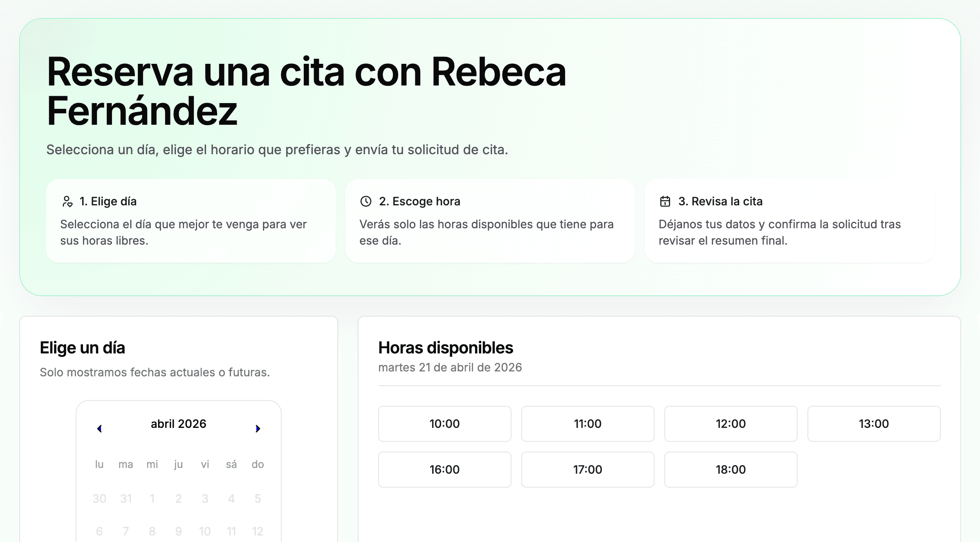Click the '2. Escoge hora' step card
Screen dimensions: 980x542
click(490, 221)
